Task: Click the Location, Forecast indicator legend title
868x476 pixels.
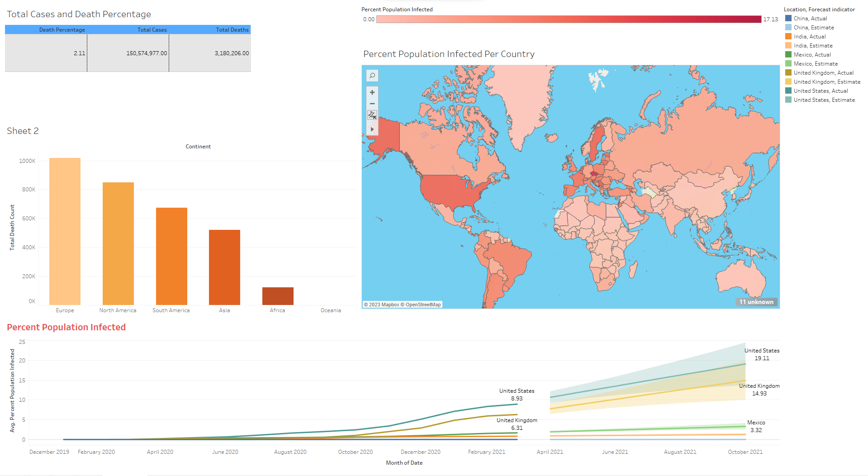Action: point(819,10)
